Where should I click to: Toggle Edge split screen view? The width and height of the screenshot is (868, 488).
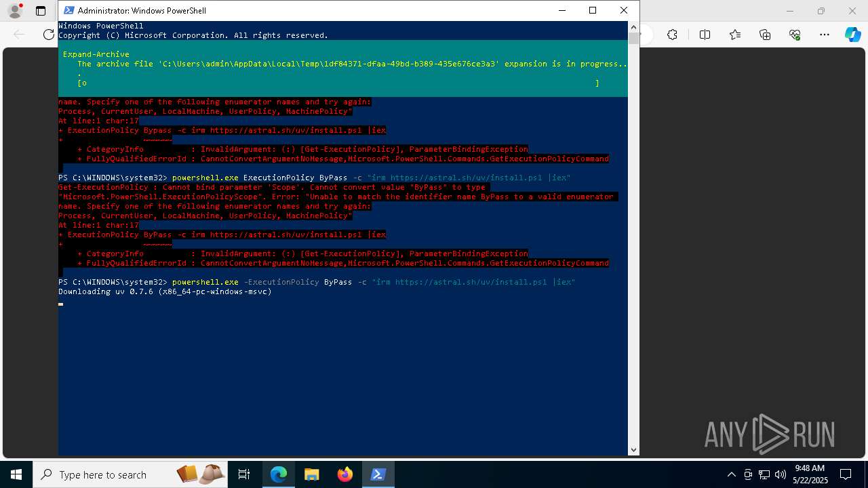pyautogui.click(x=705, y=35)
